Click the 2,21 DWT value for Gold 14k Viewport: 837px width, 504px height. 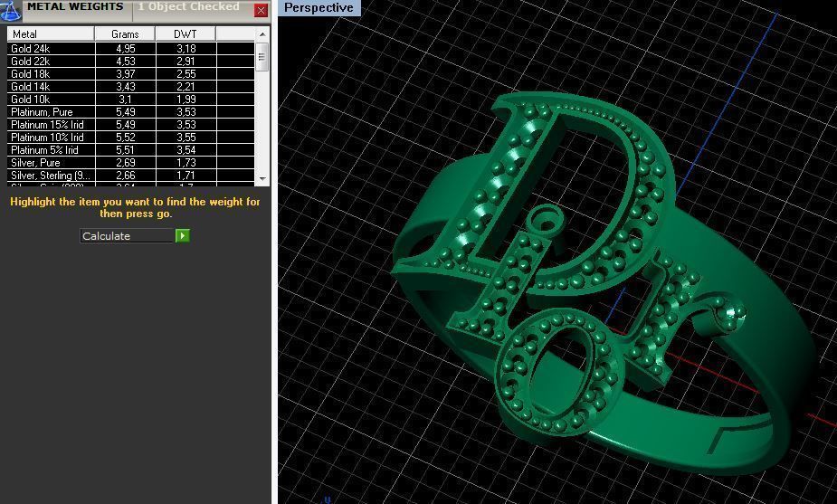[186, 87]
